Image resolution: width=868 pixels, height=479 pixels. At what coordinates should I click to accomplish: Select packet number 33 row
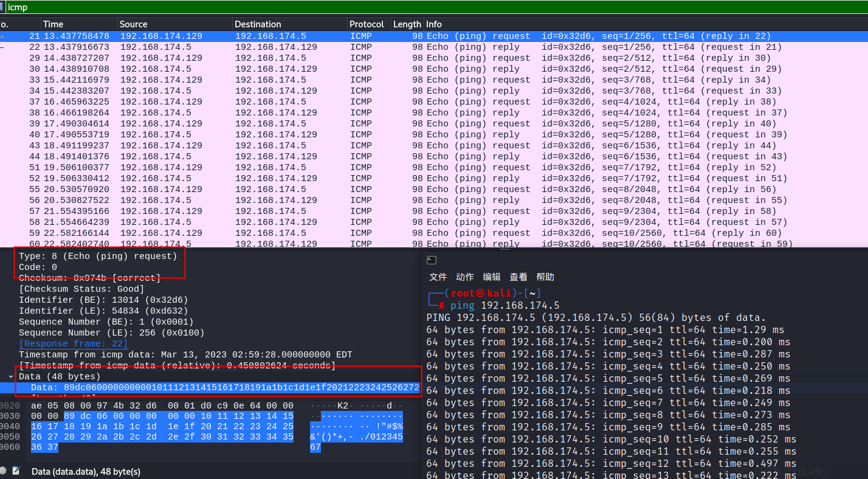click(434, 80)
